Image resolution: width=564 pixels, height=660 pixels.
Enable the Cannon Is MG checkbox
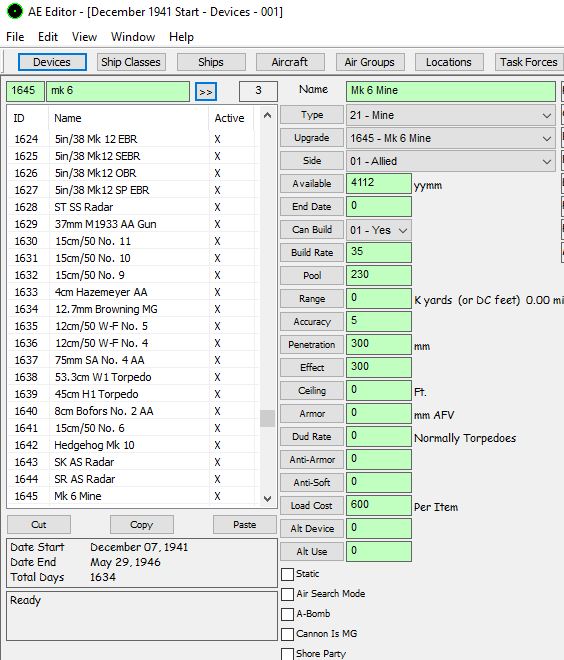coord(287,634)
